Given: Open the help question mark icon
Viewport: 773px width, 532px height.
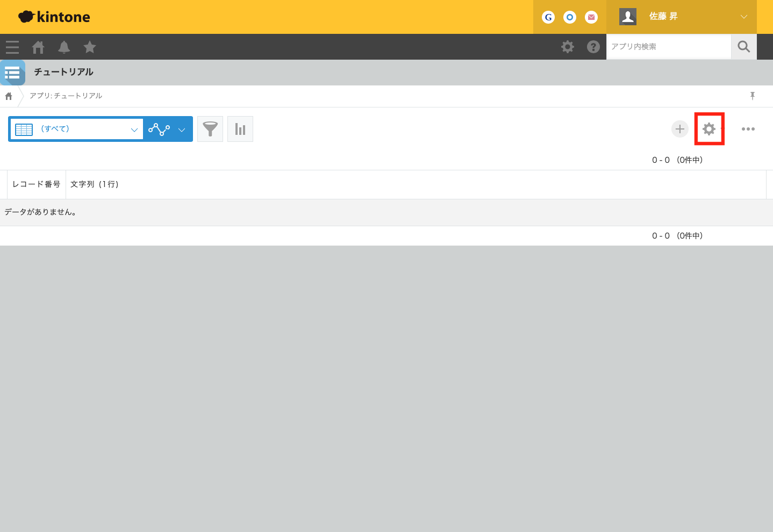Looking at the screenshot, I should (593, 47).
